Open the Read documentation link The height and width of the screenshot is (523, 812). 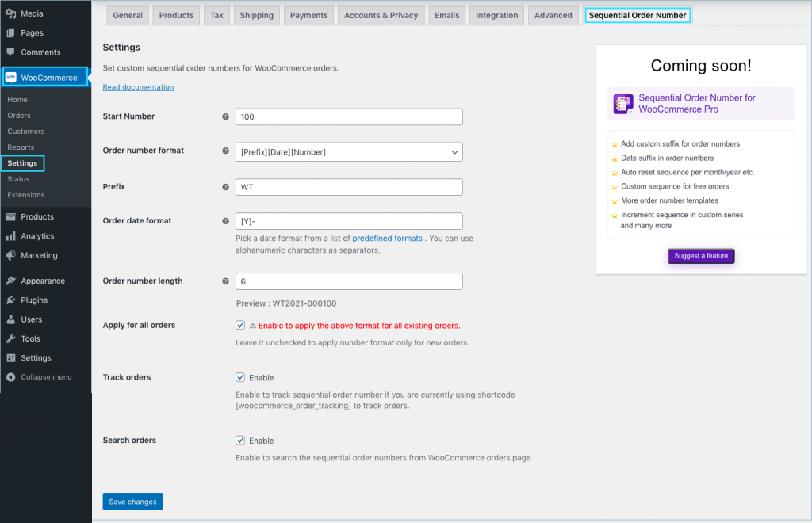138,87
